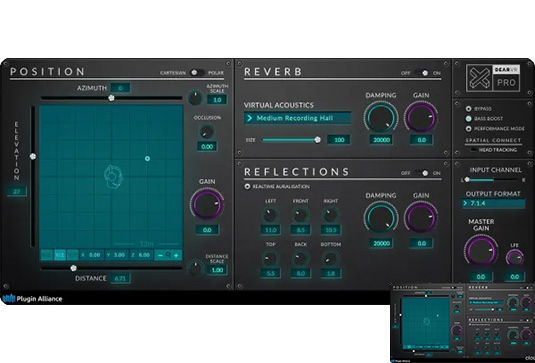Click the Distance value field 6.71
Screen dimensions: 535x363
pos(120,278)
